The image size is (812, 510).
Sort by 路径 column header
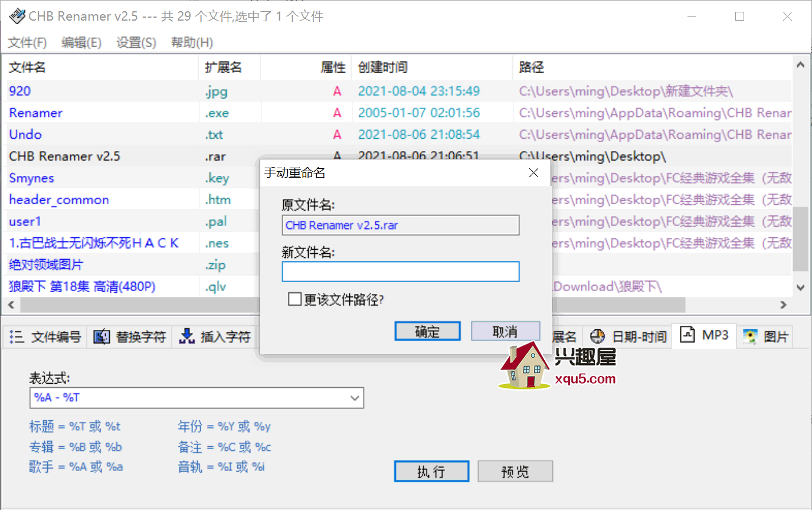(652, 67)
